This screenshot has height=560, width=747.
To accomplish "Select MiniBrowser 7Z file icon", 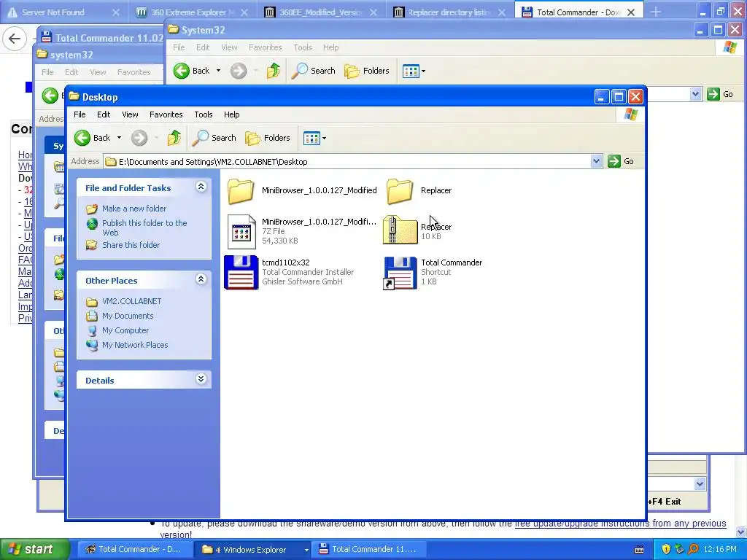I will click(241, 232).
